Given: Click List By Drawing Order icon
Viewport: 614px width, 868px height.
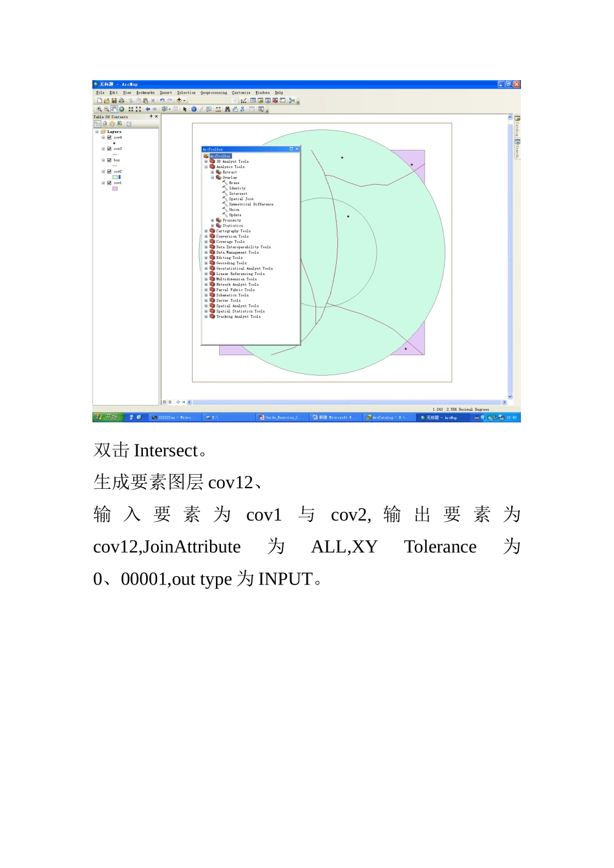Looking at the screenshot, I should 98,123.
